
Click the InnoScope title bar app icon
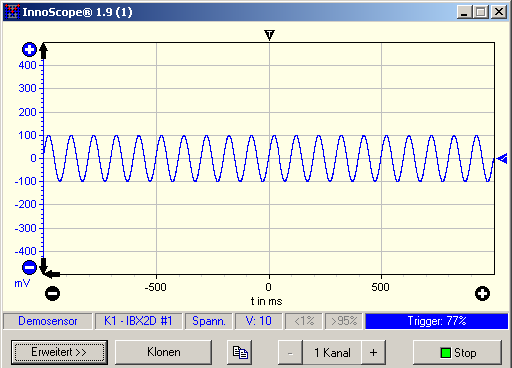pos(12,12)
